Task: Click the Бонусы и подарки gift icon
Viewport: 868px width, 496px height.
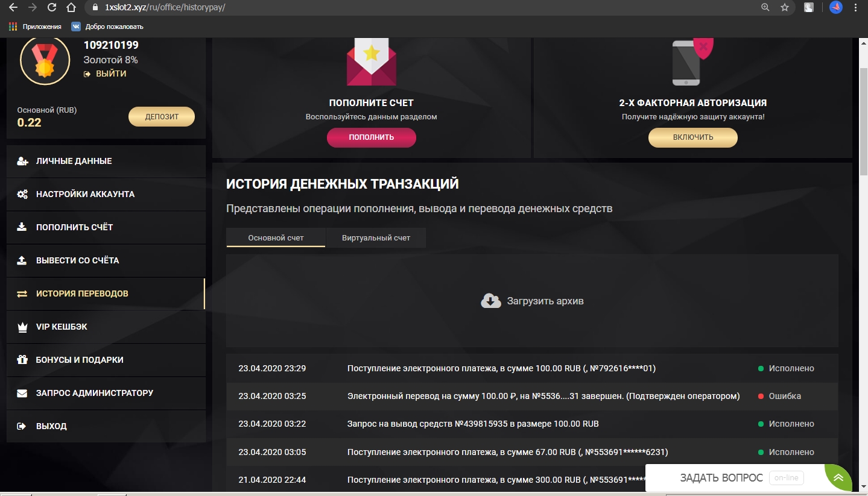Action: 23,360
